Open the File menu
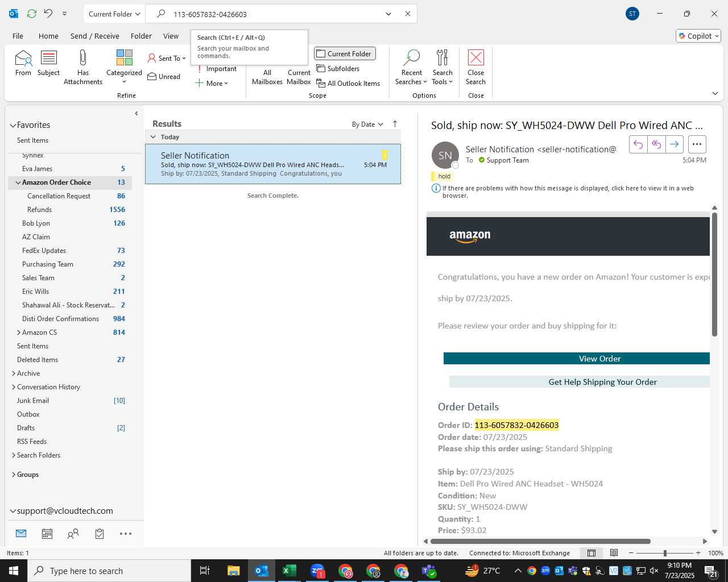This screenshot has width=728, height=582. [x=18, y=36]
